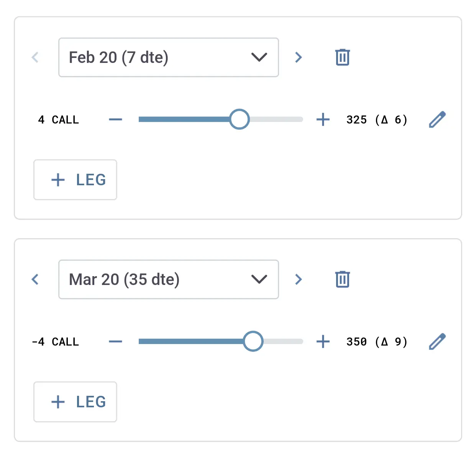Select the 350 (Δ 9) strike text
This screenshot has height=456, width=476.
pyautogui.click(x=376, y=341)
